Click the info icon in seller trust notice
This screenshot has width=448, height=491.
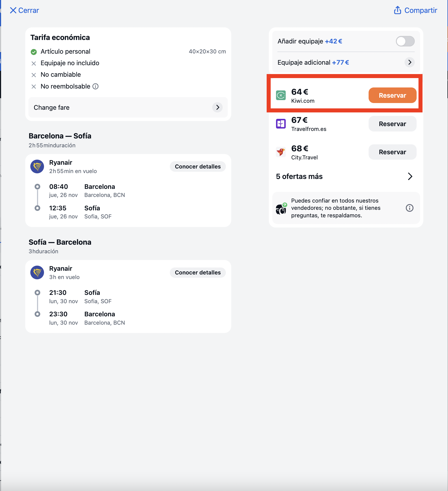pyautogui.click(x=409, y=208)
